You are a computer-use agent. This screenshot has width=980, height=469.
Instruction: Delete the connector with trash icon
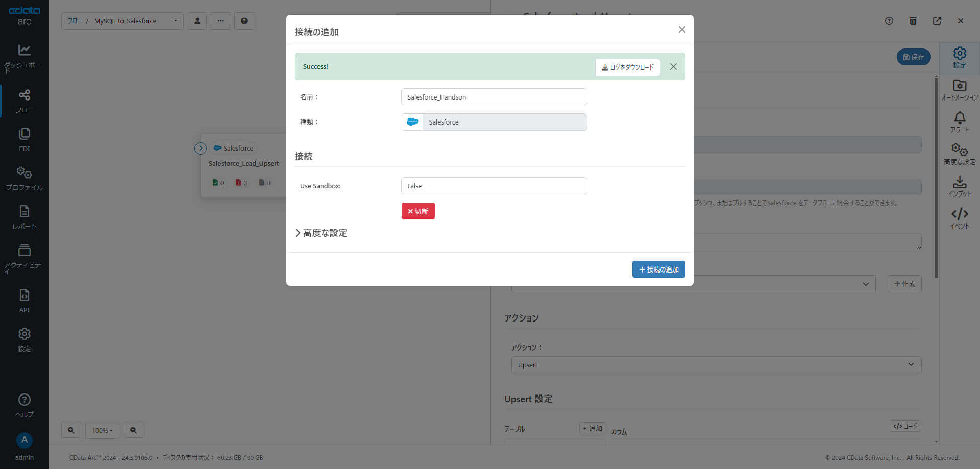[913, 21]
